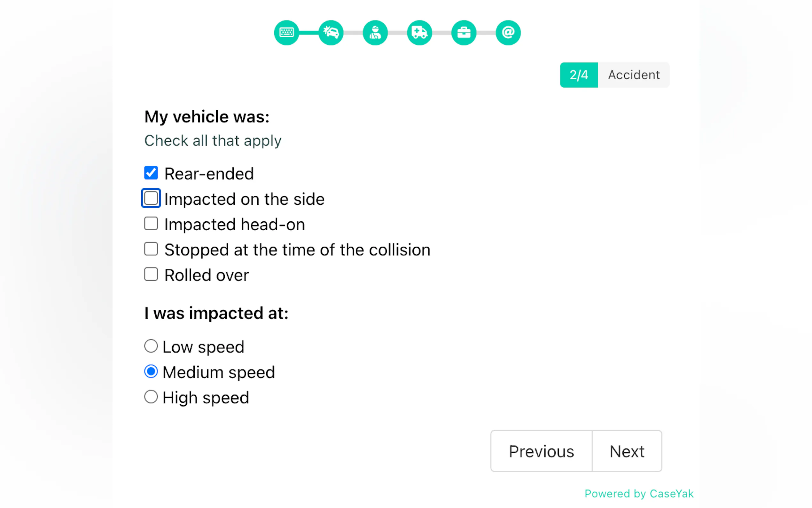Image resolution: width=812 pixels, height=508 pixels.
Task: Click the briefcase step icon
Action: coord(464,33)
